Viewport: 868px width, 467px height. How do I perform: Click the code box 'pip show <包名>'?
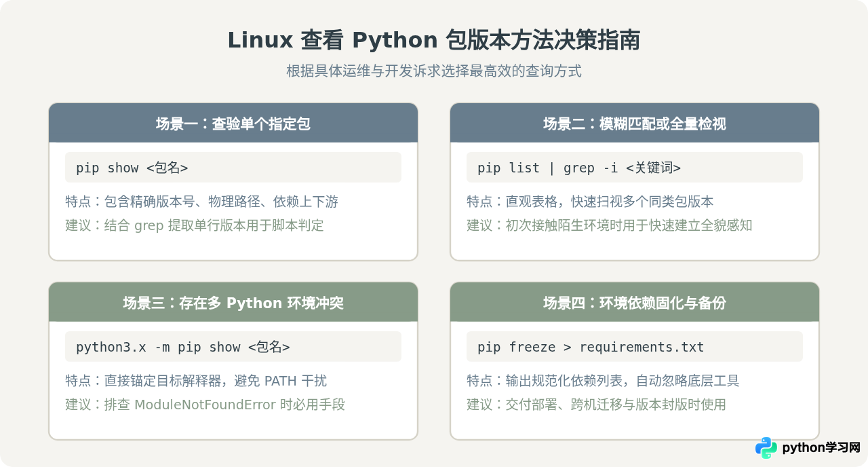click(x=233, y=168)
